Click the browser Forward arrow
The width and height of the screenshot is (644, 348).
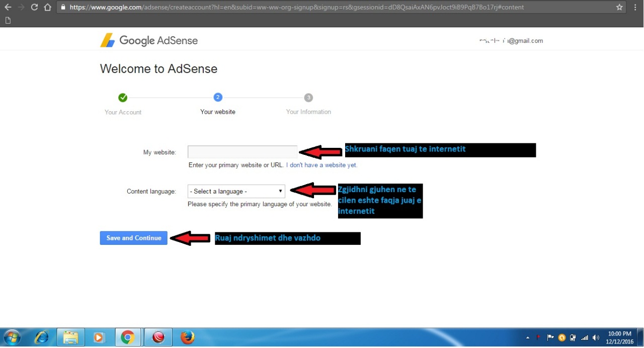click(21, 7)
